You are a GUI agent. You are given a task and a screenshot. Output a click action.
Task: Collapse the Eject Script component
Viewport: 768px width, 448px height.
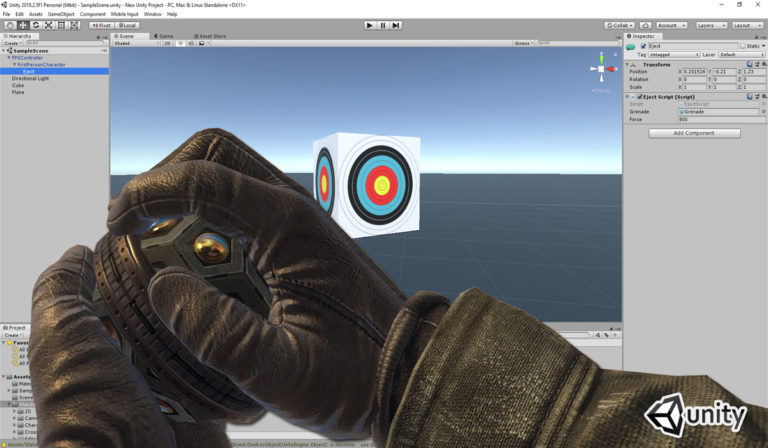click(627, 97)
